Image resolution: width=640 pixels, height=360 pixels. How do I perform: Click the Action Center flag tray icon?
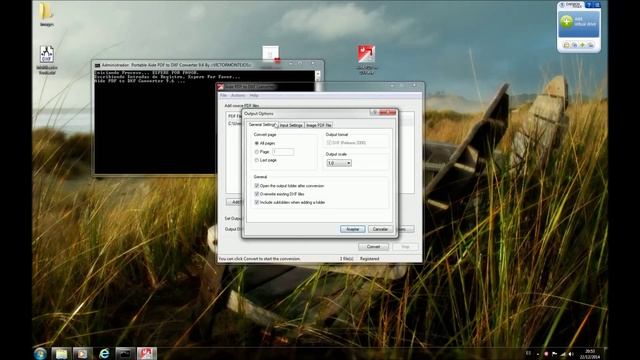pos(554,354)
